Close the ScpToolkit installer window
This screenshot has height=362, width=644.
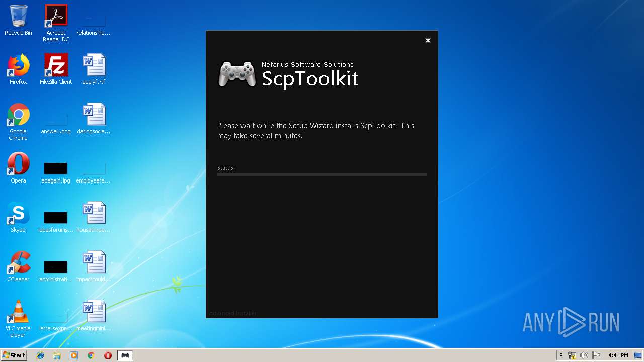[x=428, y=40]
